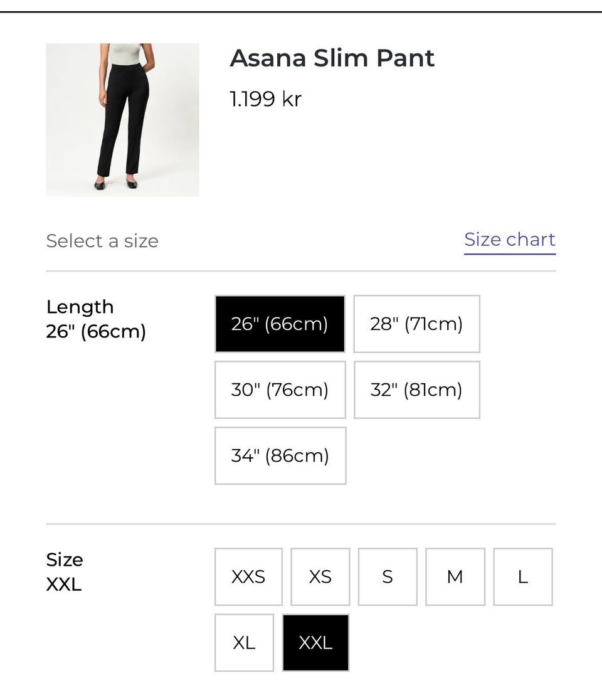Image resolution: width=602 pixels, height=700 pixels.
Task: Select size M
Action: [x=455, y=576]
